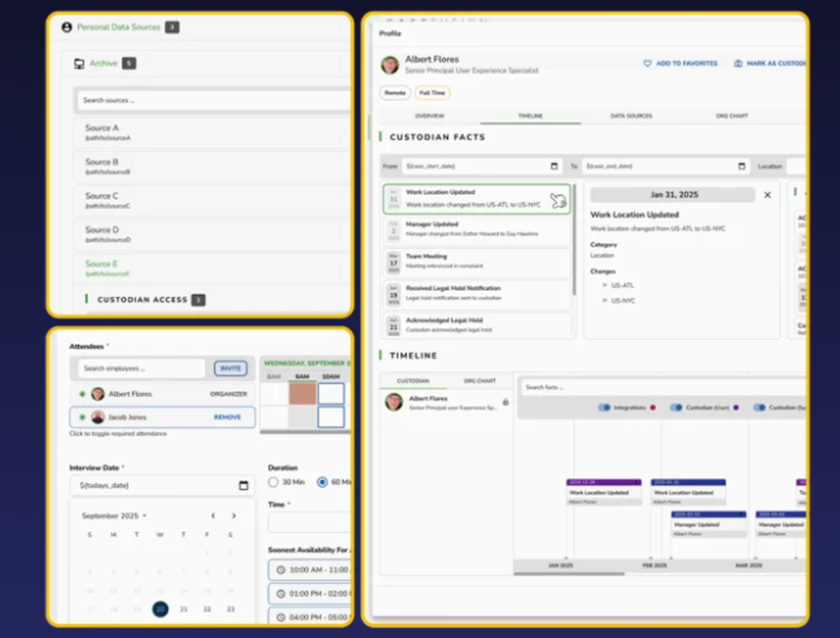Click the Invite button next to attendee search
This screenshot has width=840, height=638.
pyautogui.click(x=232, y=367)
